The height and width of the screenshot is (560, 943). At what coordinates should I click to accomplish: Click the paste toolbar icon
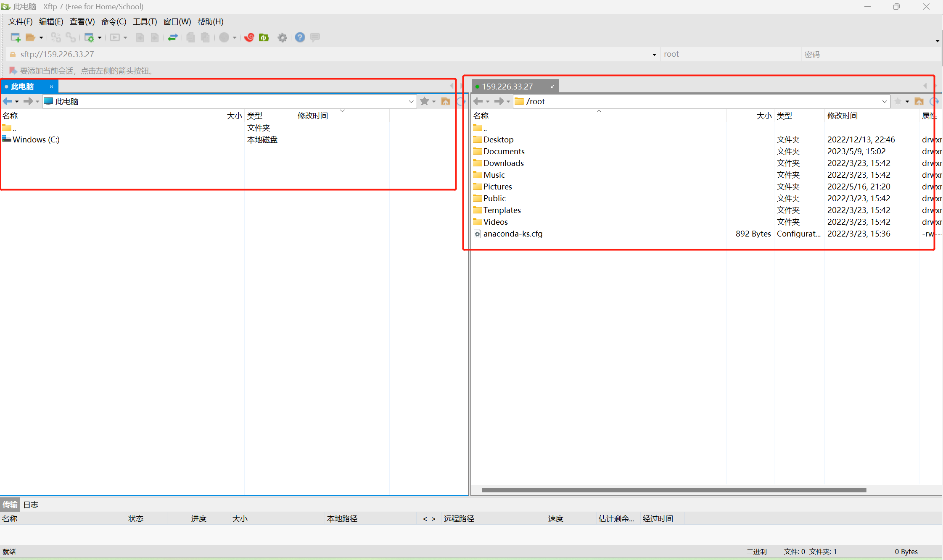(x=206, y=37)
